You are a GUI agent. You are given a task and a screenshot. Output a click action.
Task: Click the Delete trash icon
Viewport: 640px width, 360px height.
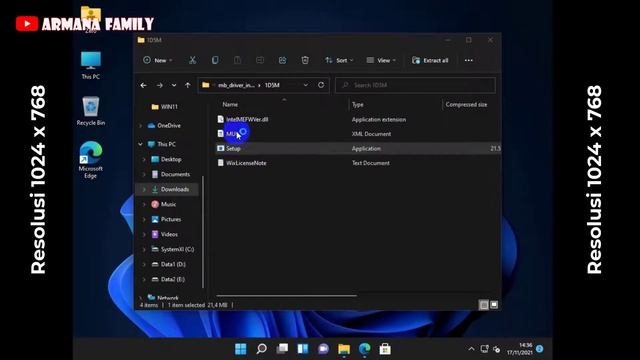(305, 60)
